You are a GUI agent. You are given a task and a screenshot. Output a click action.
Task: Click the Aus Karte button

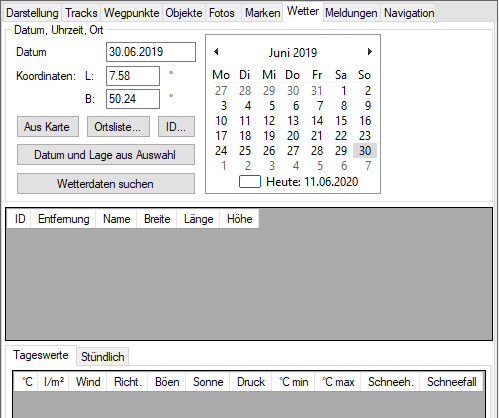pyautogui.click(x=48, y=127)
